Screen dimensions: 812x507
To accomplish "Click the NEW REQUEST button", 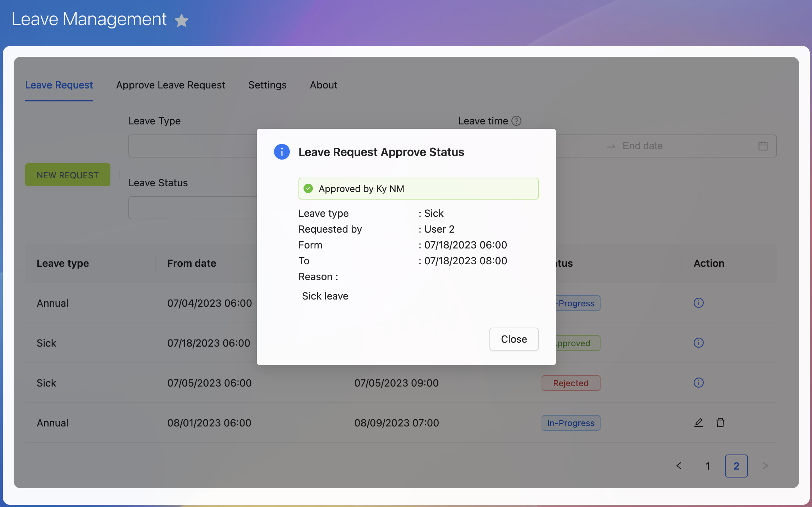I will tap(68, 175).
